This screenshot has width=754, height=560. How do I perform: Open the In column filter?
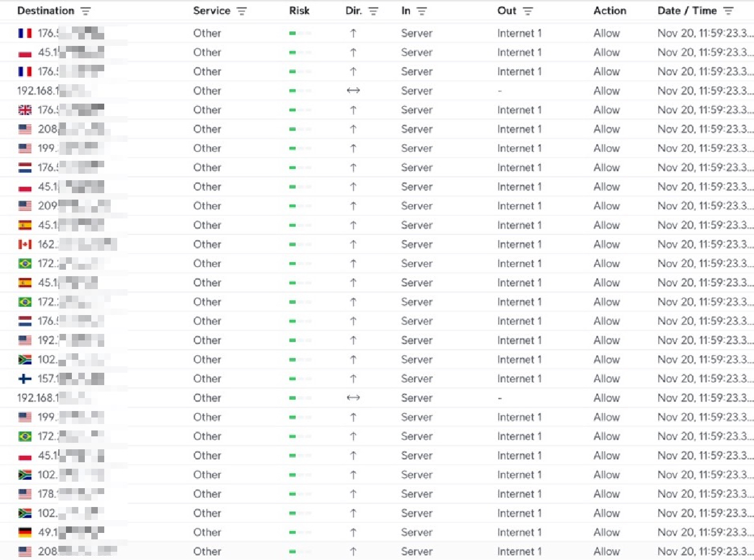pos(422,11)
